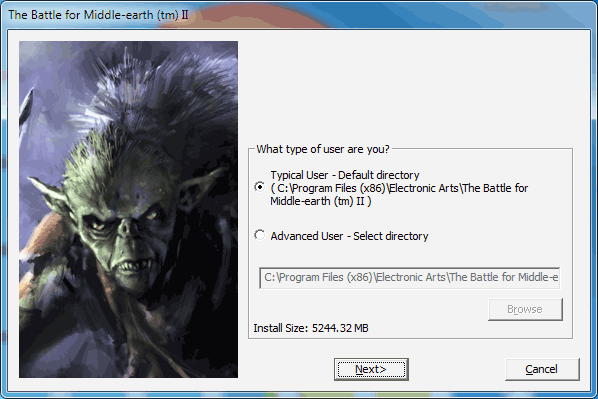The width and height of the screenshot is (598, 399).
Task: Click the Battle for Middle-earth title bar
Action: (x=299, y=14)
